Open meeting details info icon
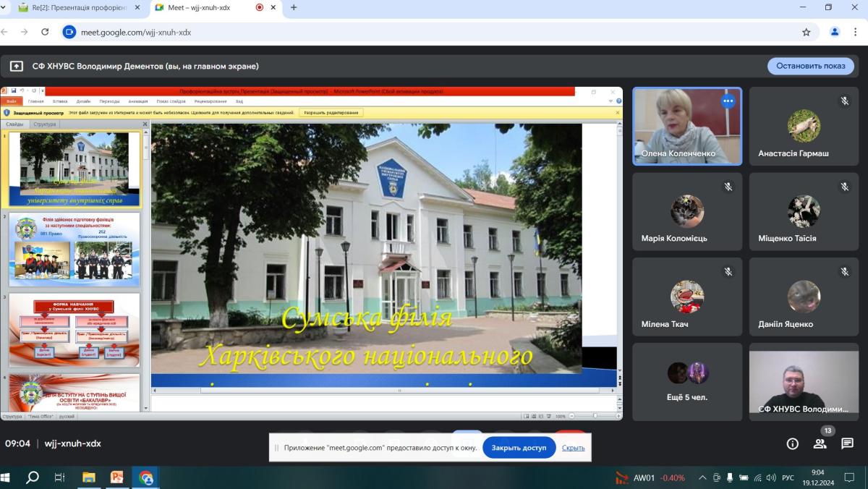 [792, 443]
